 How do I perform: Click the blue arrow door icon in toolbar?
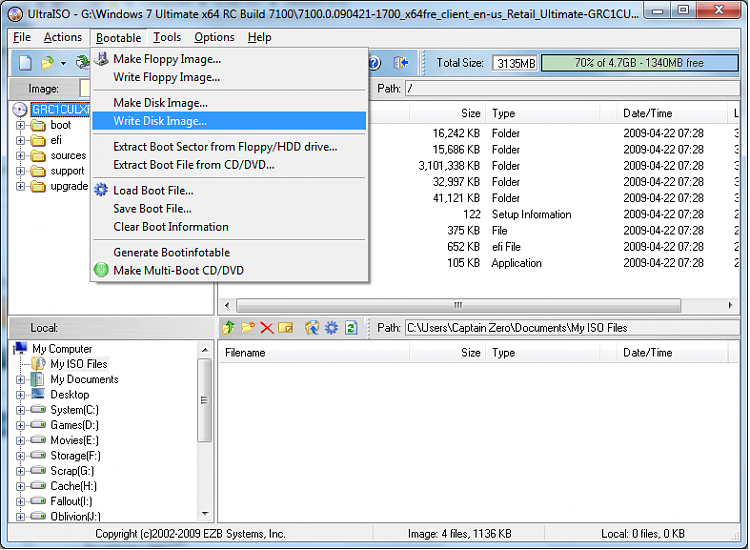point(400,63)
